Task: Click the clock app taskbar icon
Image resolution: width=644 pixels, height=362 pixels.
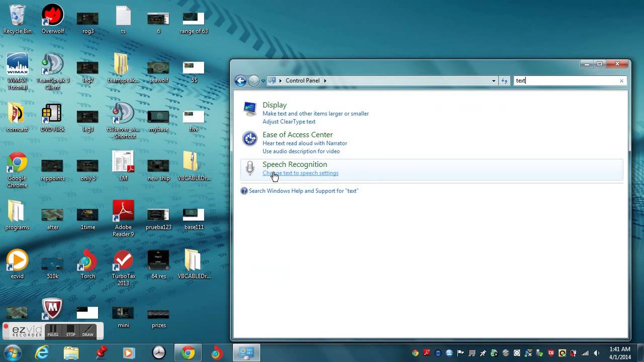Action: (158, 353)
